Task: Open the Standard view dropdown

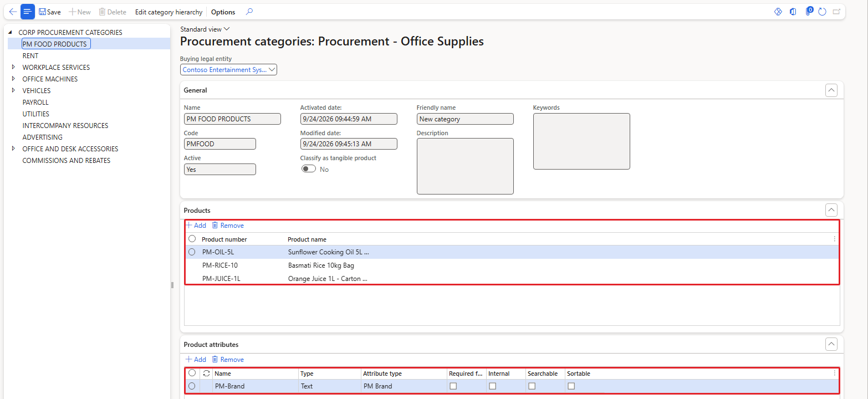Action: click(205, 29)
